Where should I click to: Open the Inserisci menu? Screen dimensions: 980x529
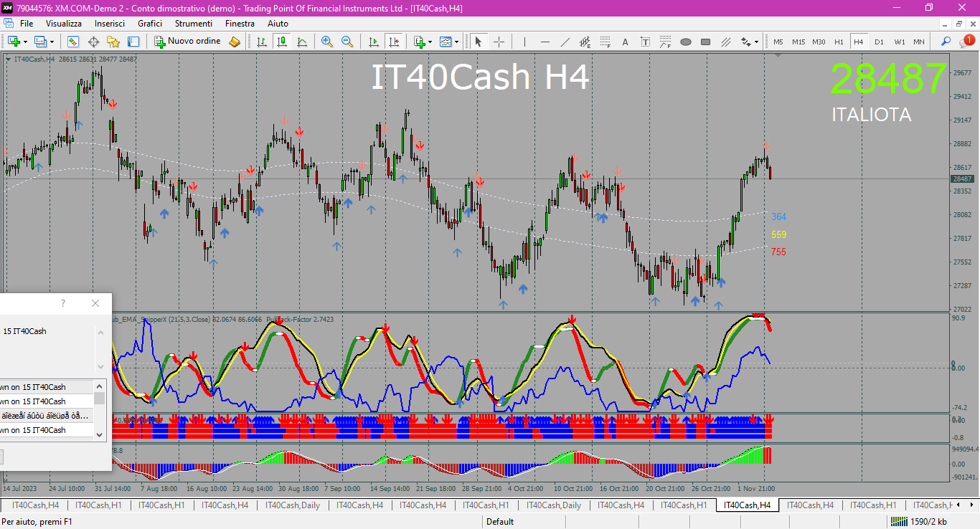[110, 24]
